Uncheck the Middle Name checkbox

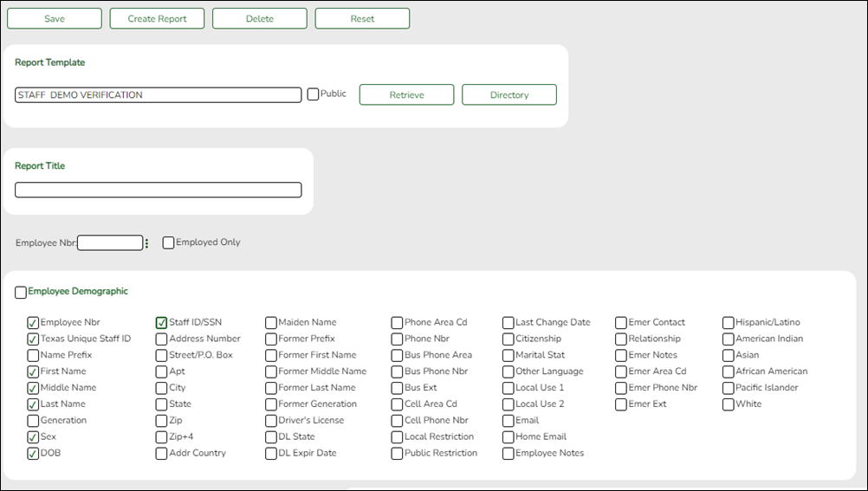[33, 388]
